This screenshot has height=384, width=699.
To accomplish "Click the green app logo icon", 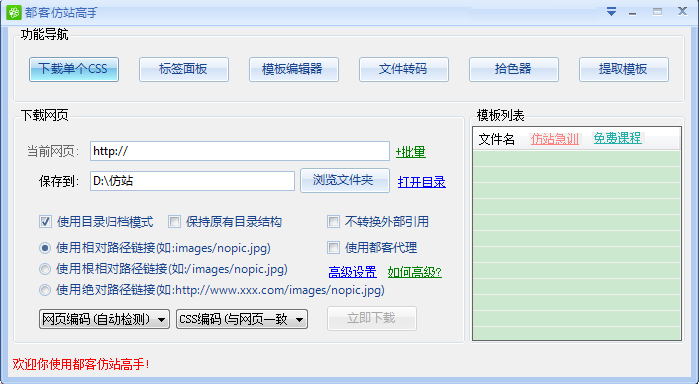I will pos(14,12).
